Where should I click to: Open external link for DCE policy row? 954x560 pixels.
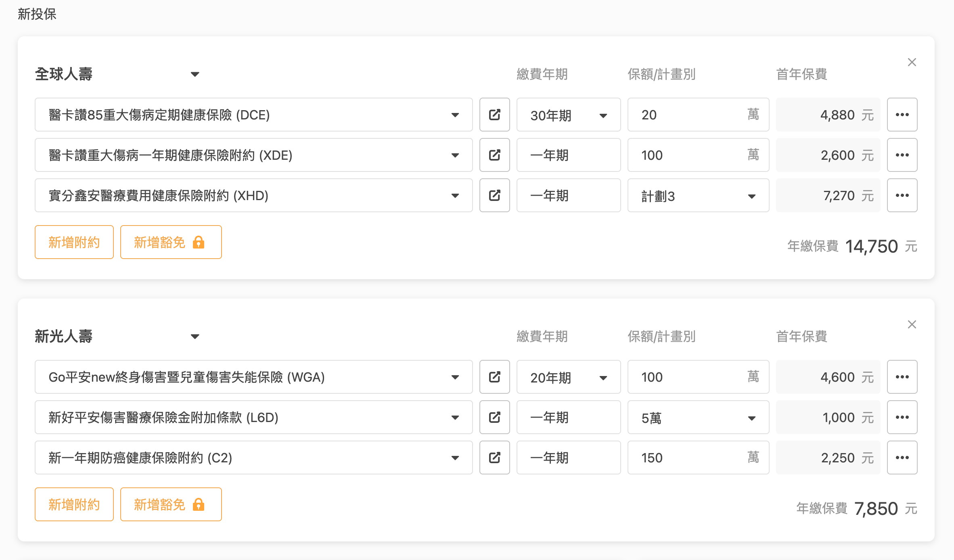tap(494, 115)
